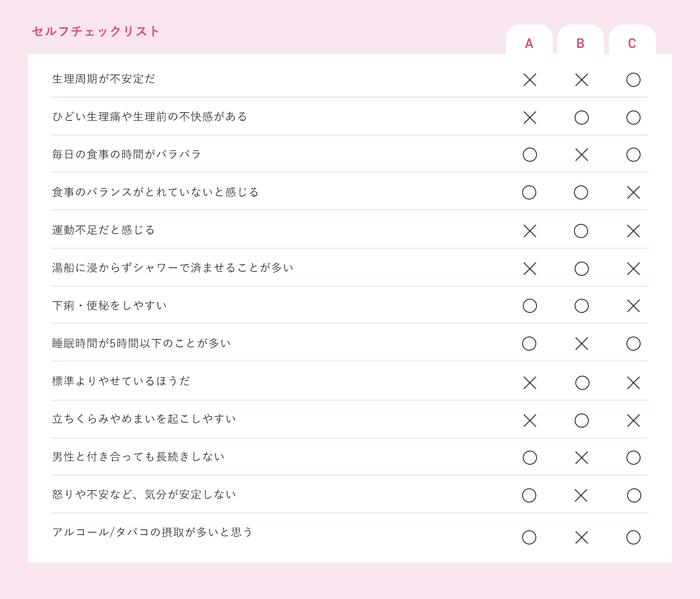Click the 運動不足だと感じる row text

(x=103, y=230)
